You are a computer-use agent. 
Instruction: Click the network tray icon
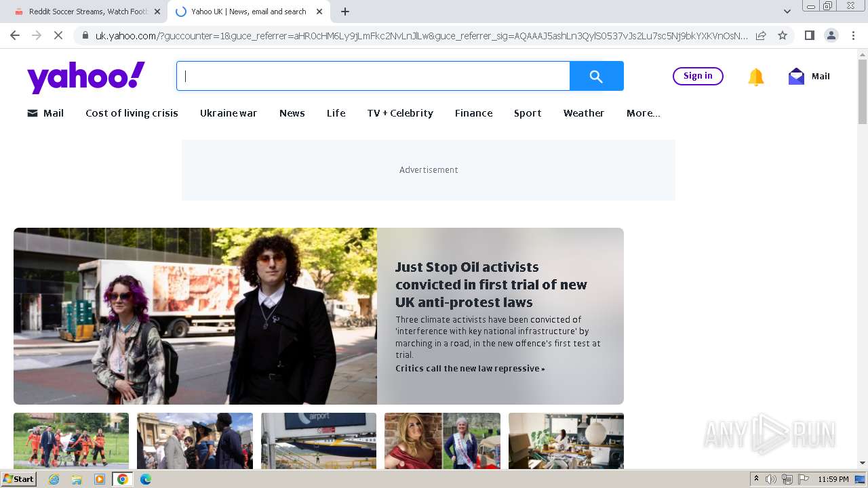point(787,479)
